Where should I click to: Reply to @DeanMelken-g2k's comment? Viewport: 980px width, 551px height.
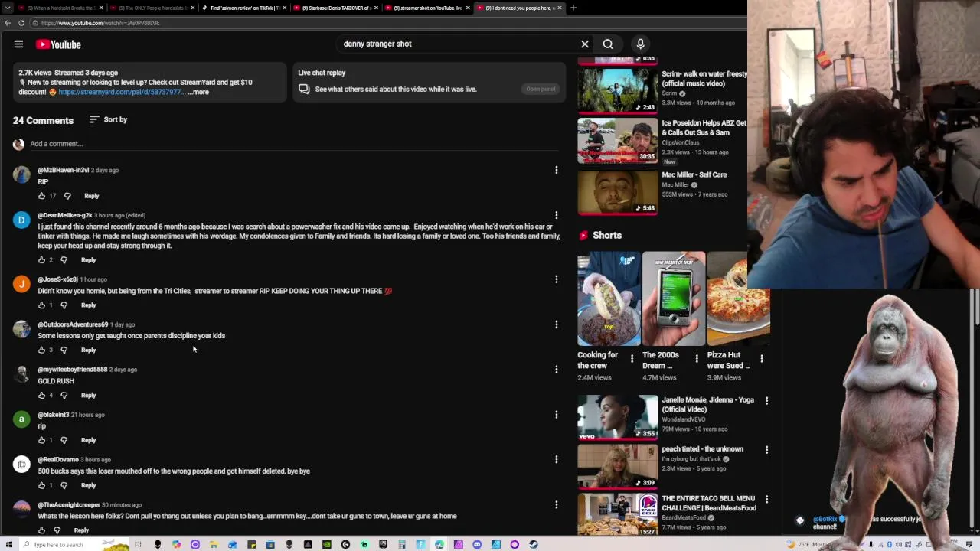point(88,260)
